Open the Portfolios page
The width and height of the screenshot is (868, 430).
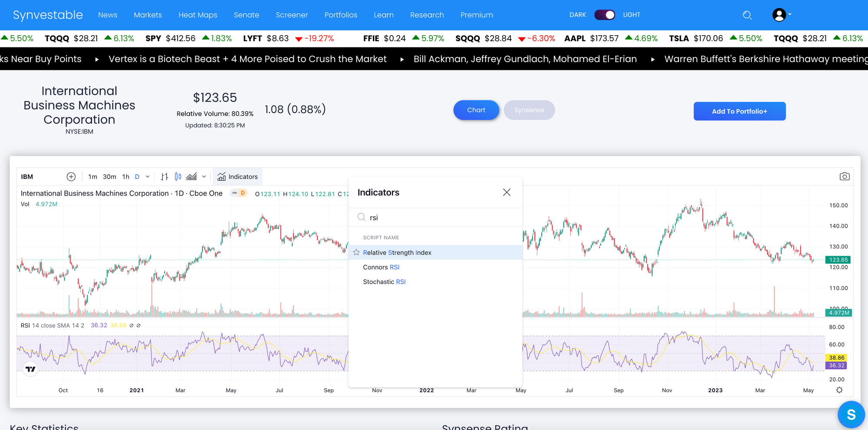point(341,15)
